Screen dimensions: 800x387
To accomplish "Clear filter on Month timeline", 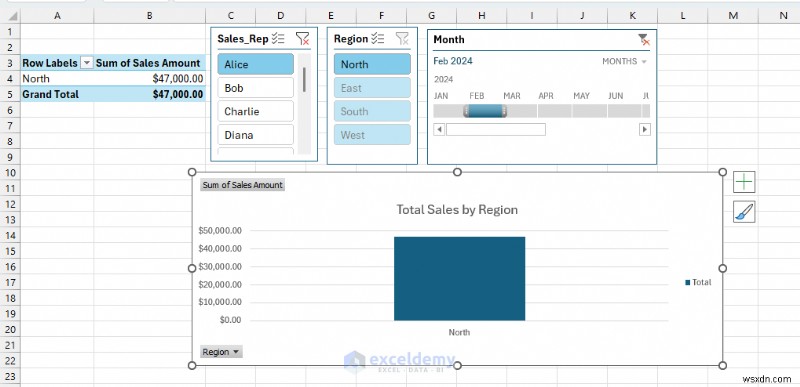I will 643,39.
